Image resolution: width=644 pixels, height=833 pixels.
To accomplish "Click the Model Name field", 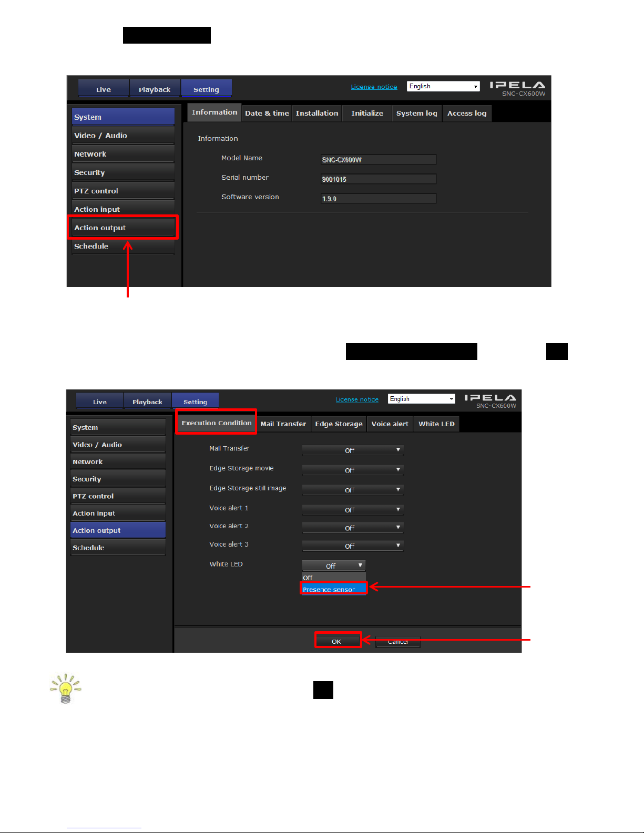I will 378,160.
